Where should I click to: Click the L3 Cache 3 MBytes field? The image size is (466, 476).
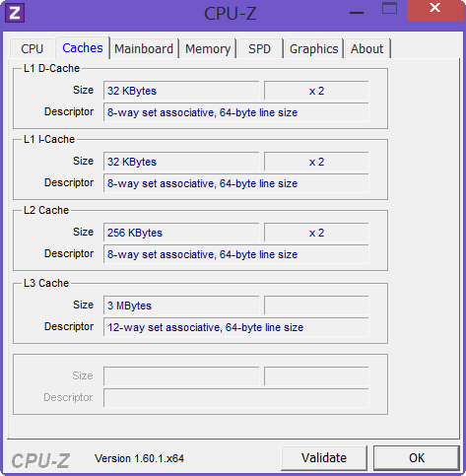pos(181,306)
